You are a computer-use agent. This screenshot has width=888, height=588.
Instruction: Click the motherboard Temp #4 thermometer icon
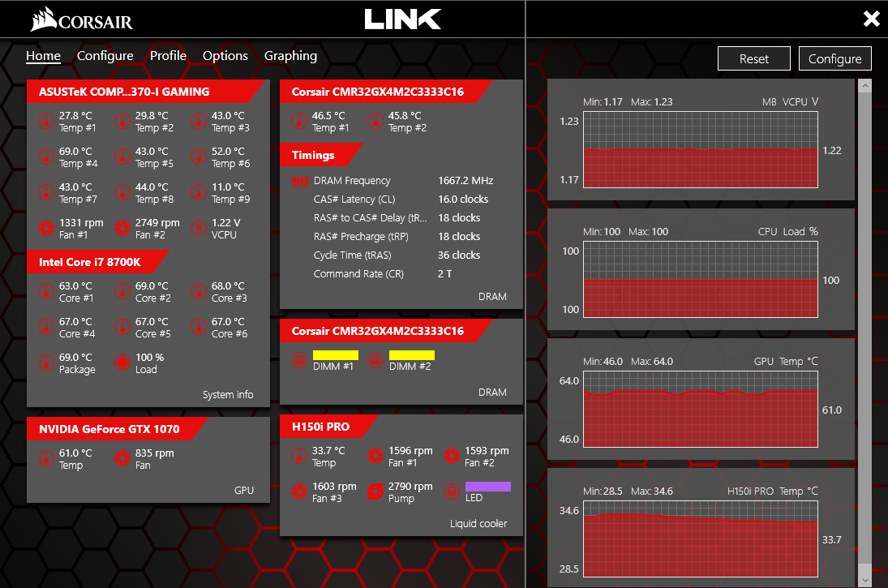[x=46, y=157]
